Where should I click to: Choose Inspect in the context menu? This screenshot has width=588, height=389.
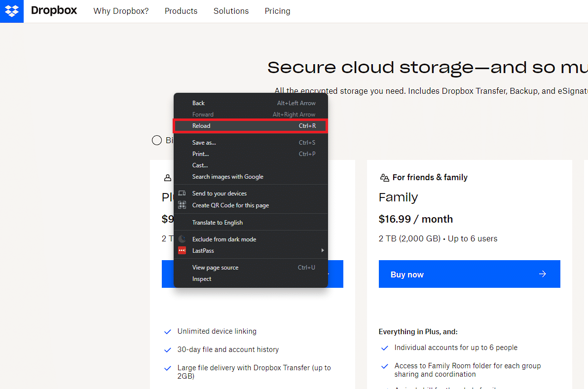(x=251, y=279)
